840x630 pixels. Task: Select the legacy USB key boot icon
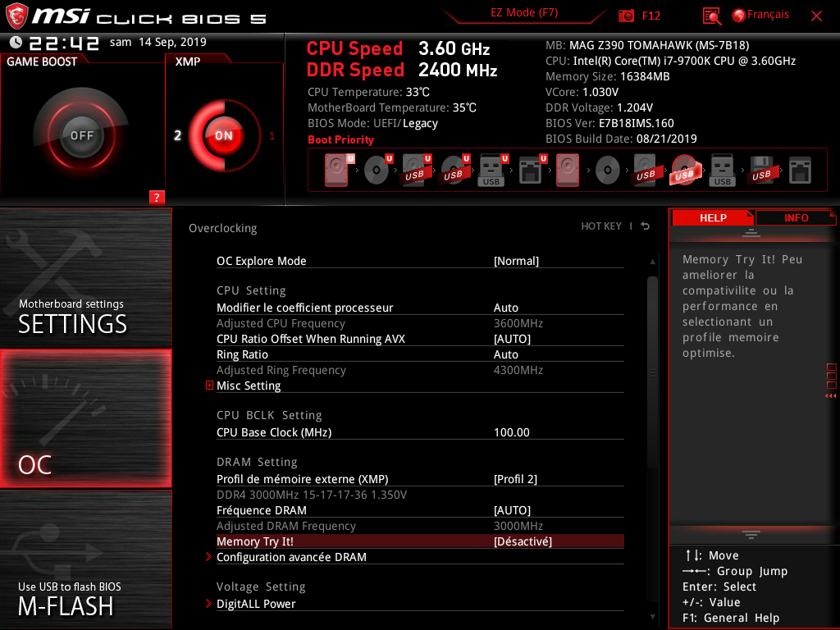click(x=722, y=171)
